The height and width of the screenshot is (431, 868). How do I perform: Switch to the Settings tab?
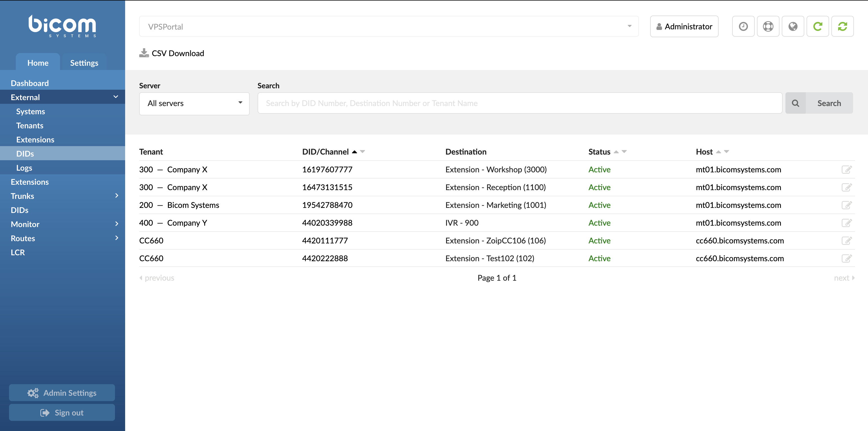(x=84, y=63)
